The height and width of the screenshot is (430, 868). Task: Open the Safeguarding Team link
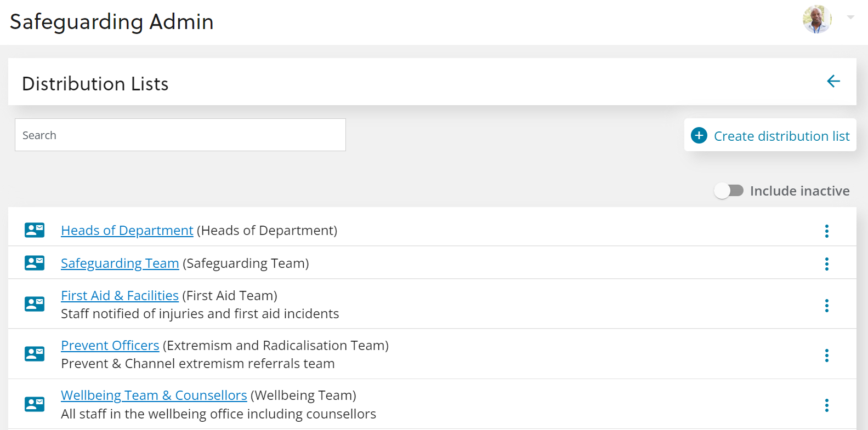click(120, 263)
